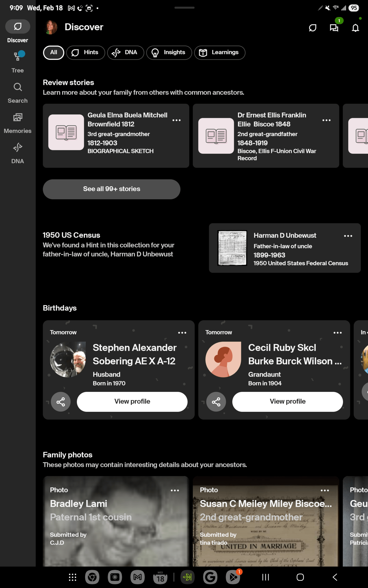This screenshot has width=368, height=588.
Task: Switch to the DNA filter tab
Action: click(x=125, y=53)
